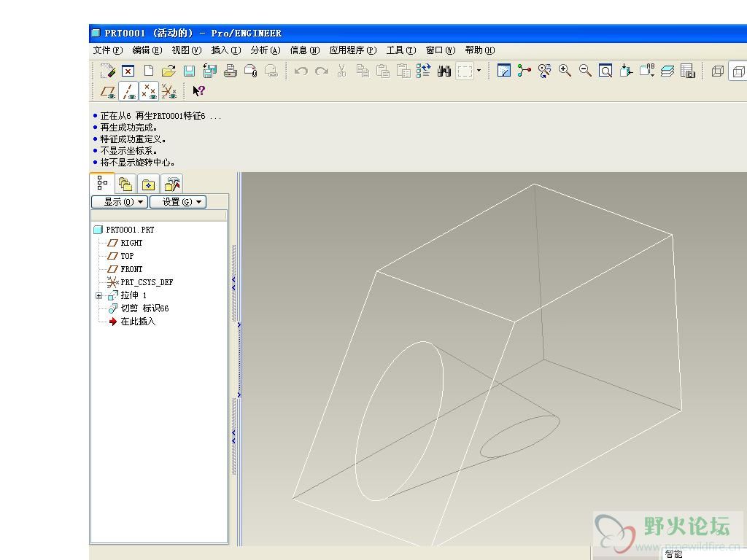Click the Open file folder icon
This screenshot has height=560, width=747.
pos(169,71)
